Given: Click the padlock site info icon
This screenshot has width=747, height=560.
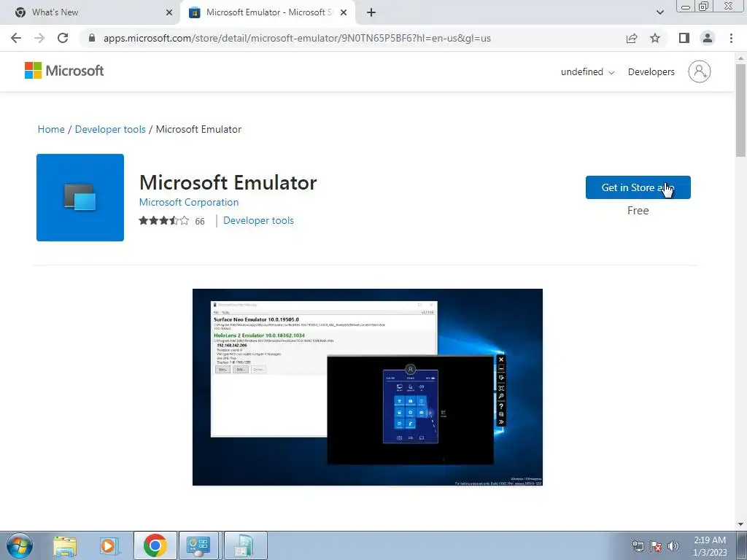Looking at the screenshot, I should tap(92, 38).
